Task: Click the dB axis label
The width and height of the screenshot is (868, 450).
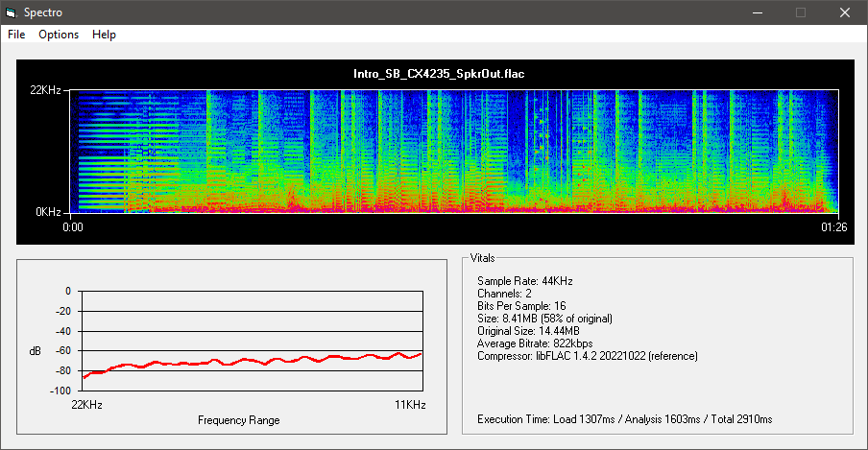Action: point(36,351)
